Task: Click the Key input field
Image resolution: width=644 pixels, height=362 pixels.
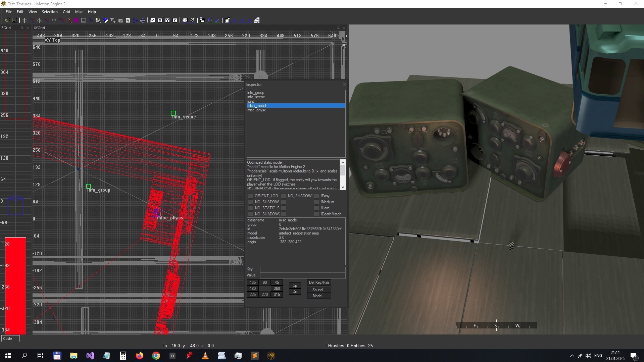Action: [x=303, y=269]
